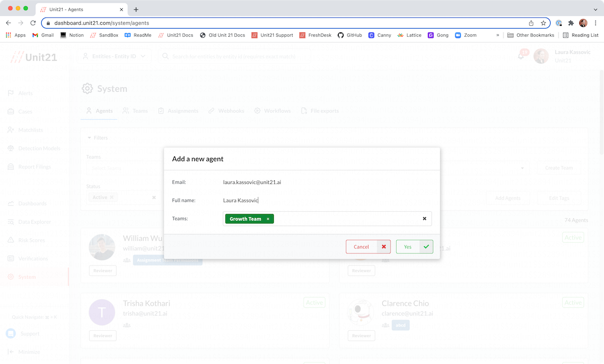Open Chrome profile avatar

coord(583,23)
